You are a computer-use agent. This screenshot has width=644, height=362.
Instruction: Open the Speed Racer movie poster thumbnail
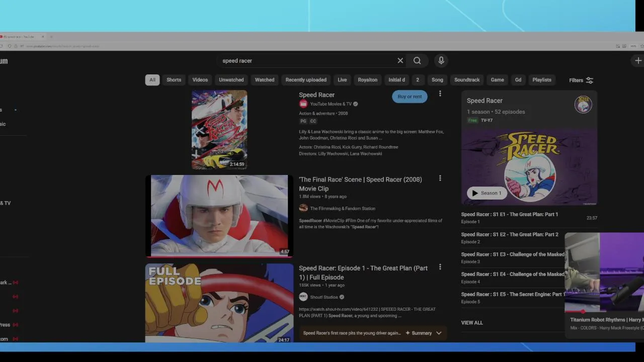click(x=219, y=129)
